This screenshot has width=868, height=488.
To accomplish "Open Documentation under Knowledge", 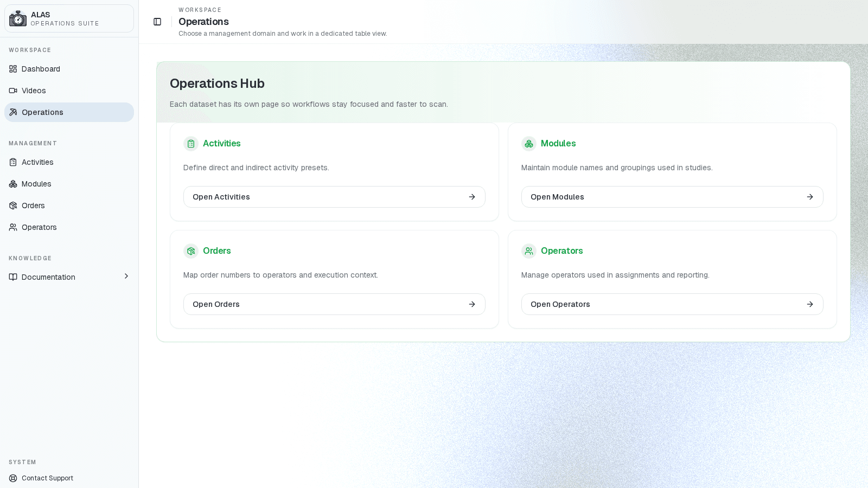I will pyautogui.click(x=69, y=277).
